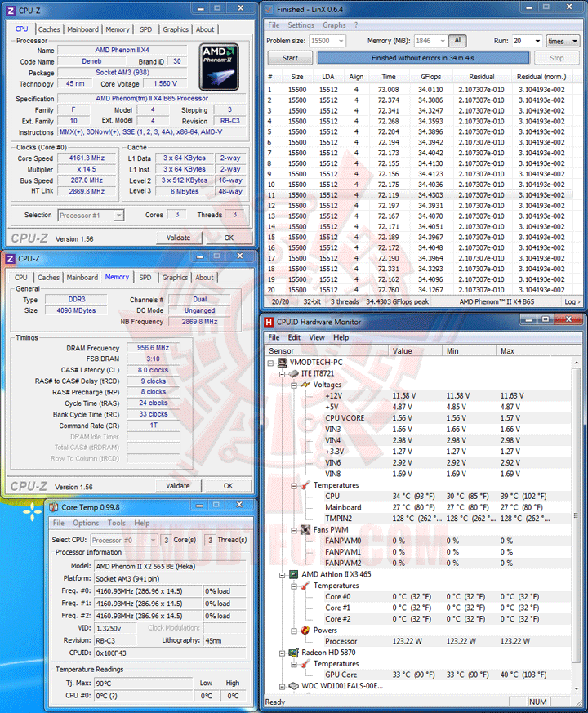Click the GFlops column header in LinX

(430, 77)
